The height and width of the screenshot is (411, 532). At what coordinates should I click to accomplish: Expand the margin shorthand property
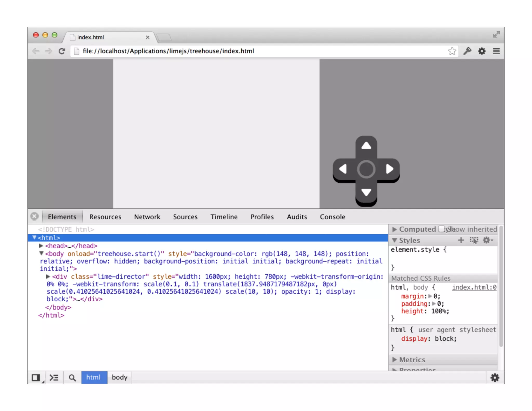430,296
